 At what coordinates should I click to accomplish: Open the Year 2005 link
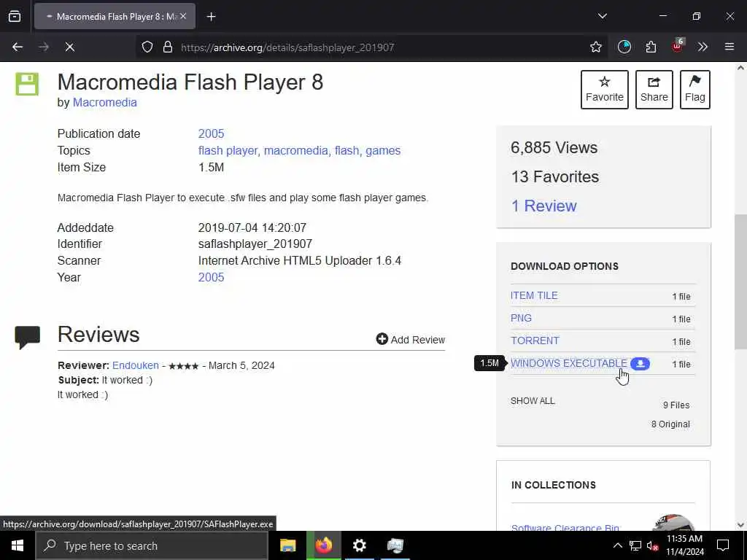click(211, 277)
